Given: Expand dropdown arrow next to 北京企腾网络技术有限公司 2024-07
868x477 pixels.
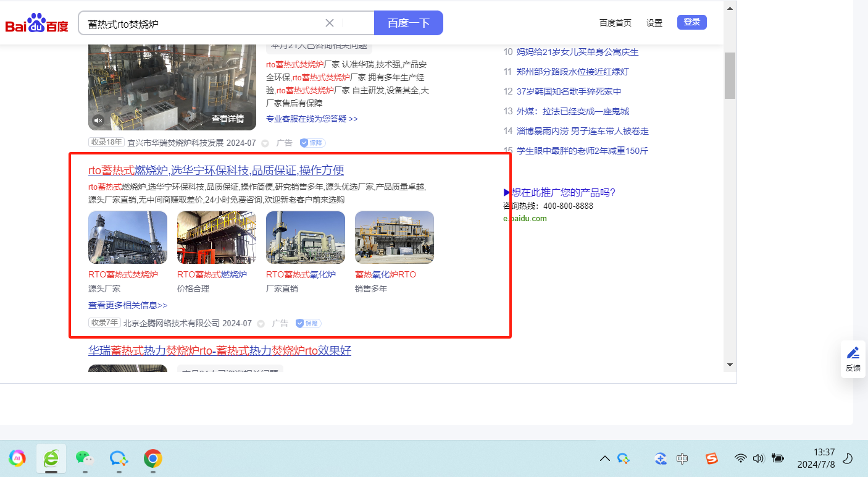Looking at the screenshot, I should (261, 324).
